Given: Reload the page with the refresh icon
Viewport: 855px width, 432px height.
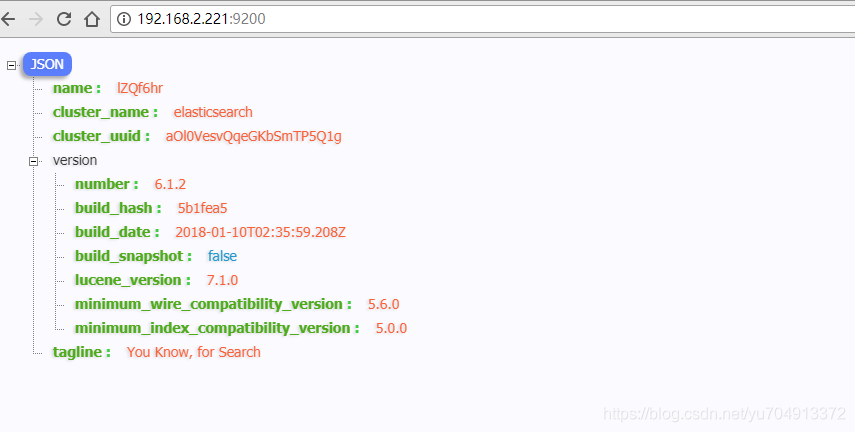Looking at the screenshot, I should [x=64, y=19].
